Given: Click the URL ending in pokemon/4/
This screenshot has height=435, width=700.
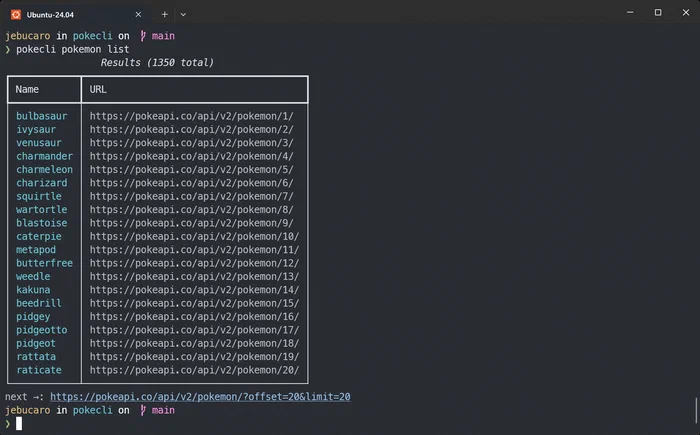Looking at the screenshot, I should coord(192,156).
